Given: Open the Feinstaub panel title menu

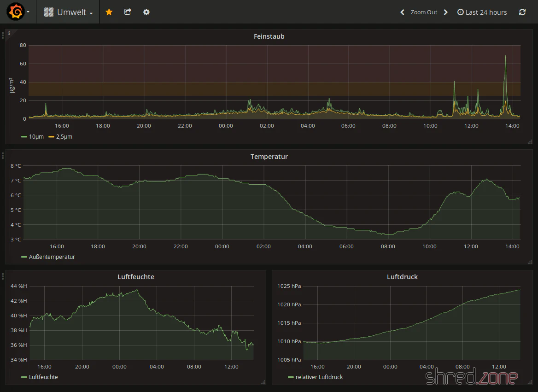Looking at the screenshot, I should [269, 36].
